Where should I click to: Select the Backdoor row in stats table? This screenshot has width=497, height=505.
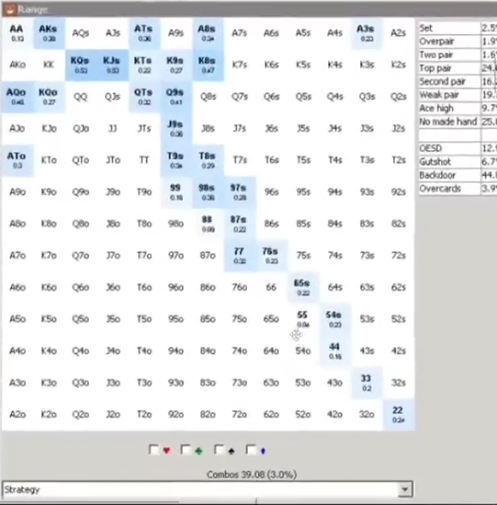tap(458, 175)
